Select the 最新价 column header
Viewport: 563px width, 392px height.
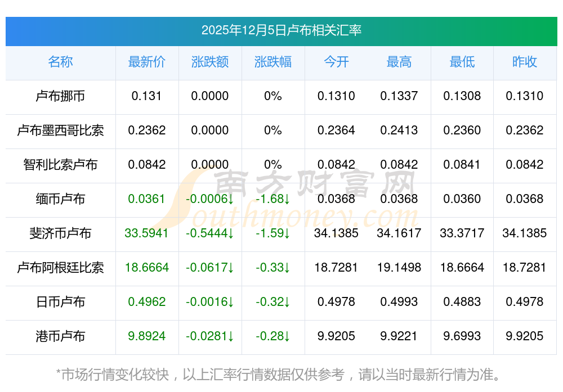click(147, 62)
